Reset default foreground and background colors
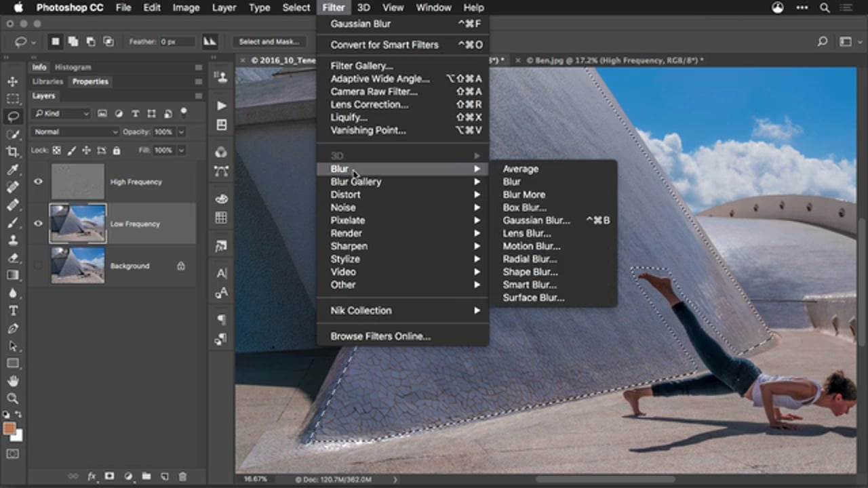Screen dimensions: 868x488 point(7,415)
